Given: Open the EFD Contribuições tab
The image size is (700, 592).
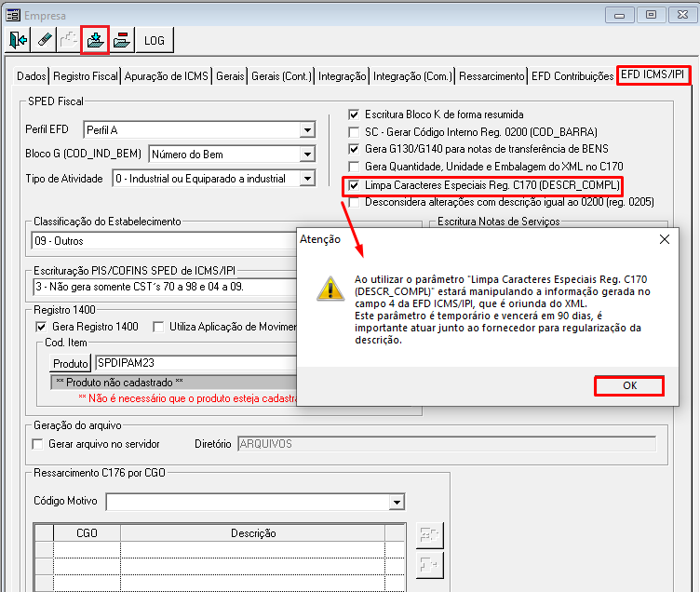Looking at the screenshot, I should pos(572,76).
